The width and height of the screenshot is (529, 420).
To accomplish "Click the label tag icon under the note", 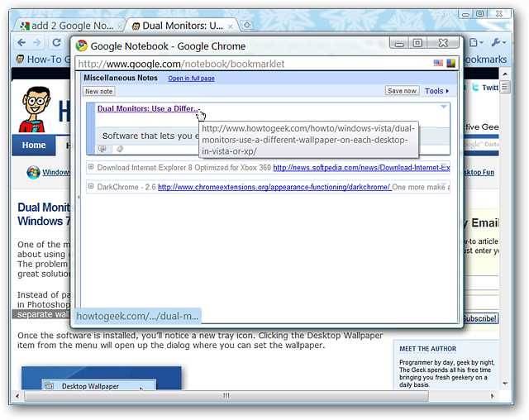I will [120, 149].
